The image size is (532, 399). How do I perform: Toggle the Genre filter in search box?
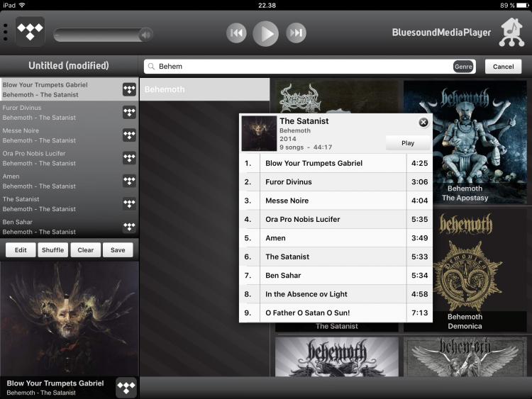coord(463,67)
